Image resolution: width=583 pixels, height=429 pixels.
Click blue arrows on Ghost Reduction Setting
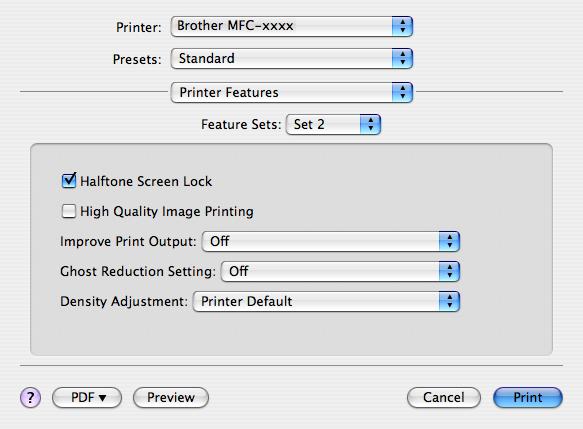click(450, 271)
